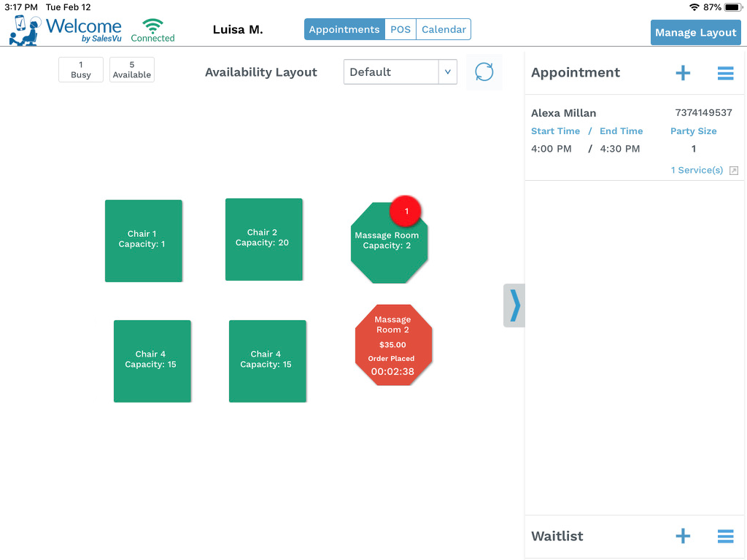Open a new appointment with the plus icon
Viewport: 747px width, 560px height.
683,73
